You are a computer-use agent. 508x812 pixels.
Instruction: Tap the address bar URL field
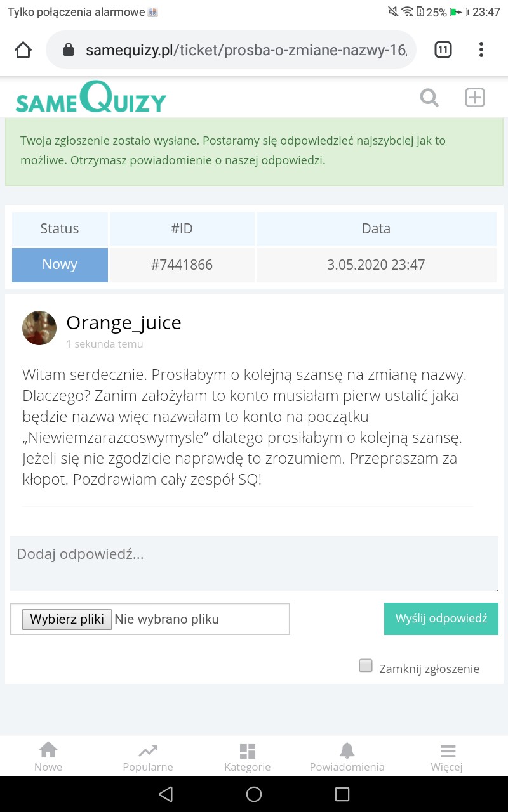click(x=244, y=50)
